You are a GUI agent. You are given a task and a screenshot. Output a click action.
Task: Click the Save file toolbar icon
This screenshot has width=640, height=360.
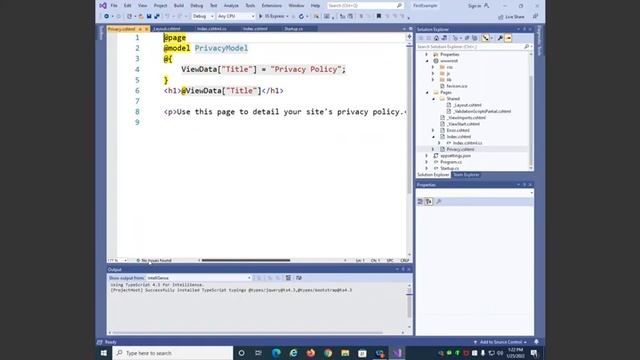149,16
